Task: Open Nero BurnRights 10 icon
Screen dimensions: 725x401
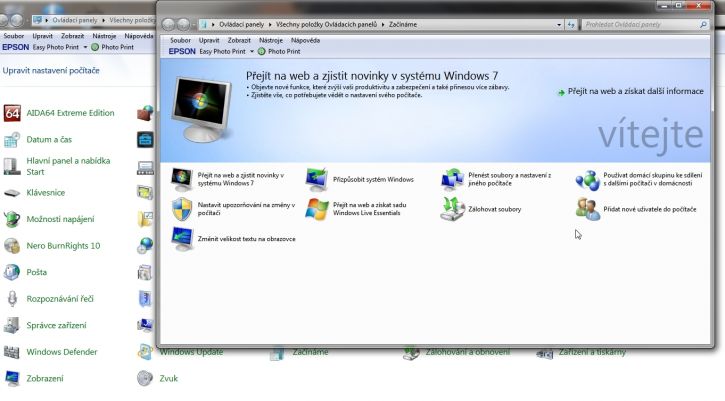Action: [x=12, y=246]
